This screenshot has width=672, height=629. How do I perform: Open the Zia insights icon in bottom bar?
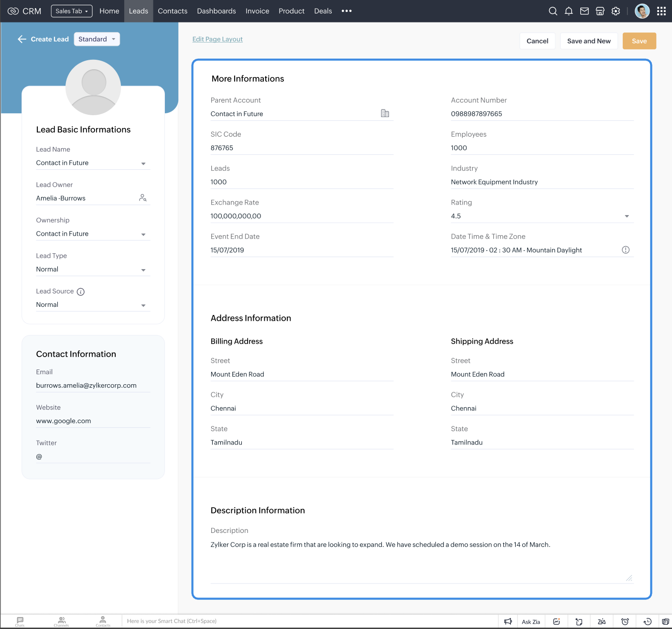click(x=602, y=621)
